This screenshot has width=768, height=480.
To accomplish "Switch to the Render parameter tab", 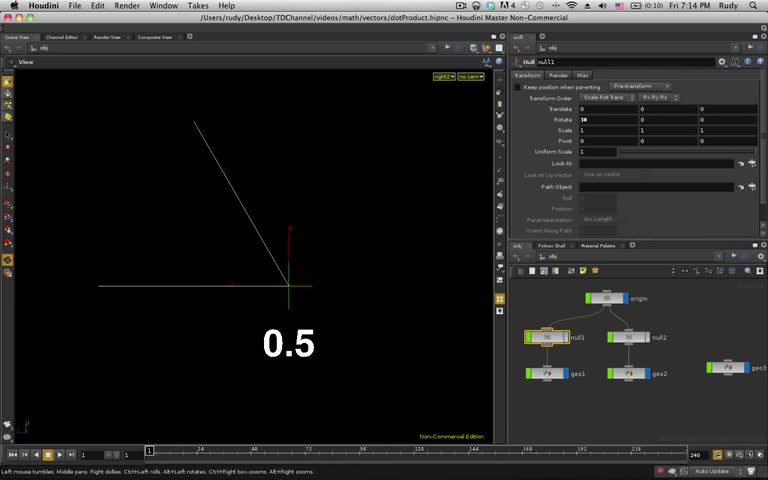I will coord(558,75).
